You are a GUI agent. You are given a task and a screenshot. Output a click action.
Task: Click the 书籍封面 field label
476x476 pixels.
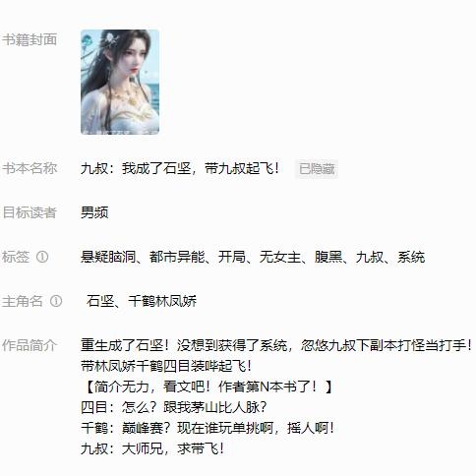[30, 39]
